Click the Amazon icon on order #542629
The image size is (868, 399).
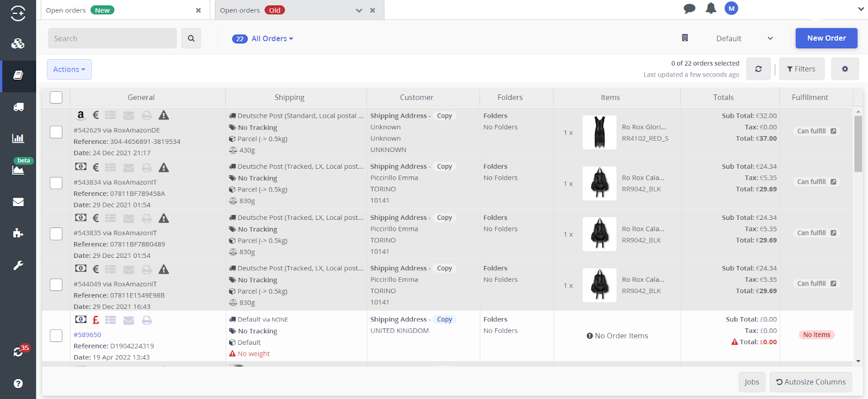80,115
